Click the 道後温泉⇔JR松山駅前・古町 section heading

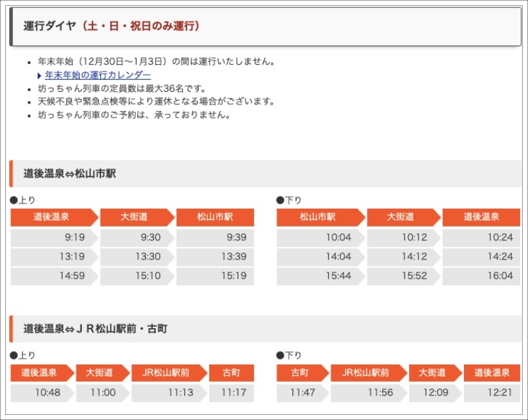[x=265, y=329]
